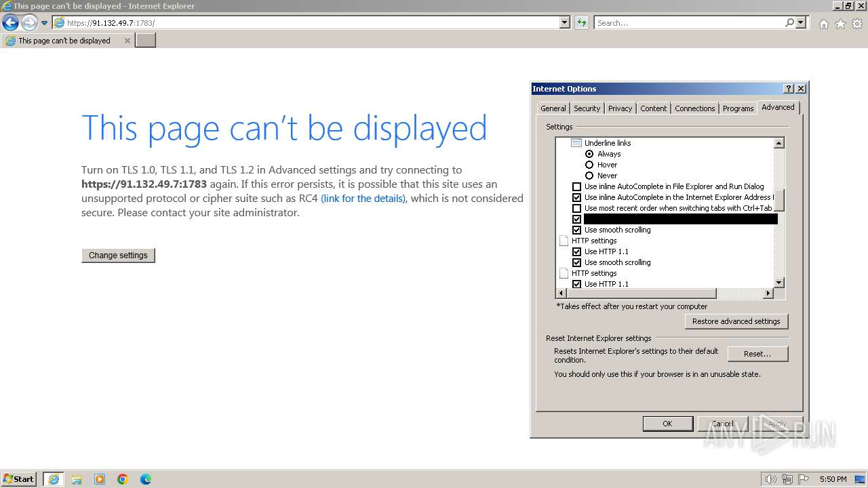Close the 'This page can't be displayed' tab

click(x=127, y=41)
